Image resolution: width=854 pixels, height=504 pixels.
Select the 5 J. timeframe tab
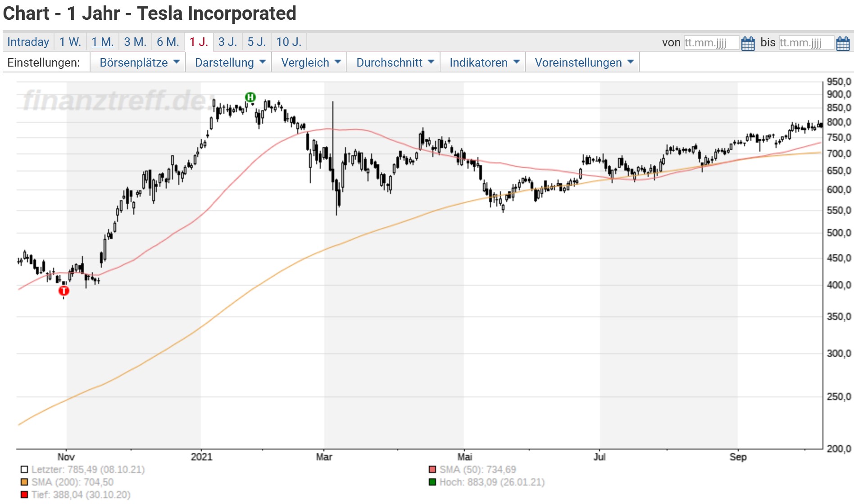257,42
